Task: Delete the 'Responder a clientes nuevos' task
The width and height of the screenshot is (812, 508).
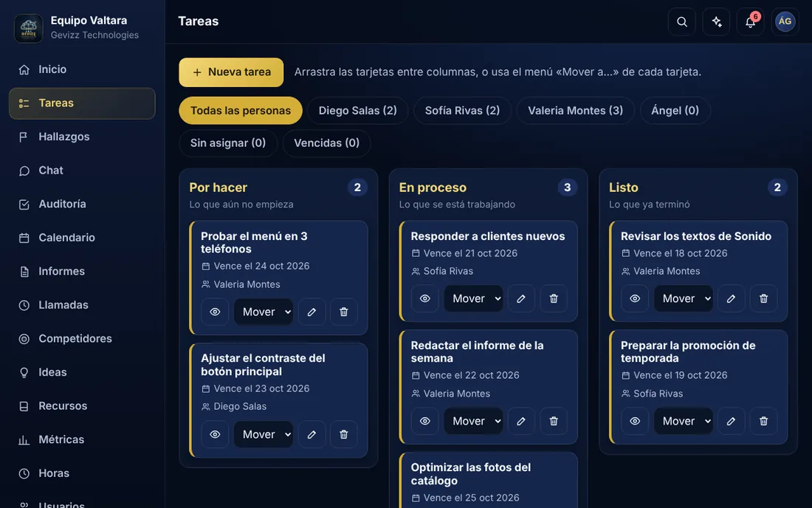Action: click(554, 299)
